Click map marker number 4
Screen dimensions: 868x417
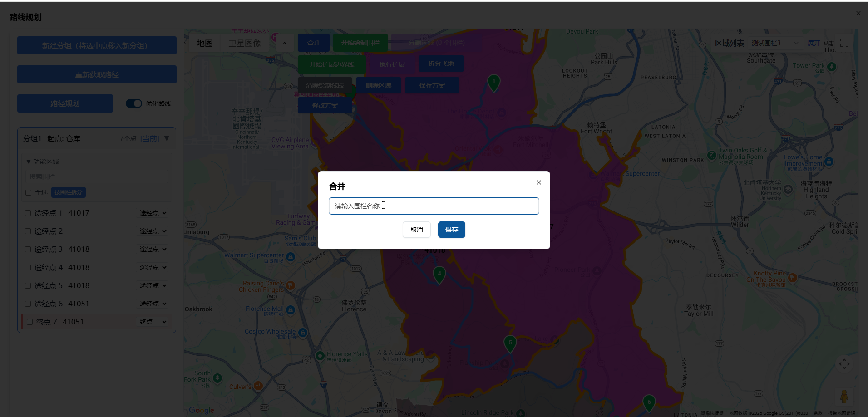pos(439,275)
